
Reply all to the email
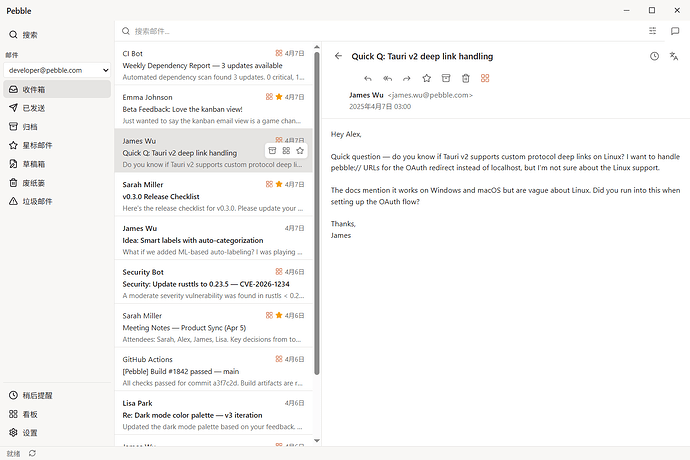coord(387,78)
